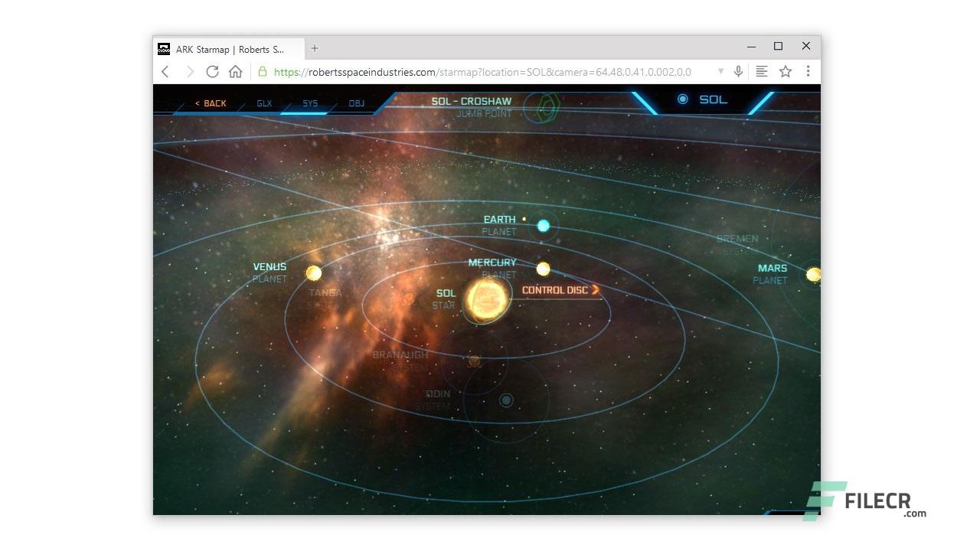Click the faded BRANAUGH system label
This screenshot has height=551, width=980.
pos(400,355)
